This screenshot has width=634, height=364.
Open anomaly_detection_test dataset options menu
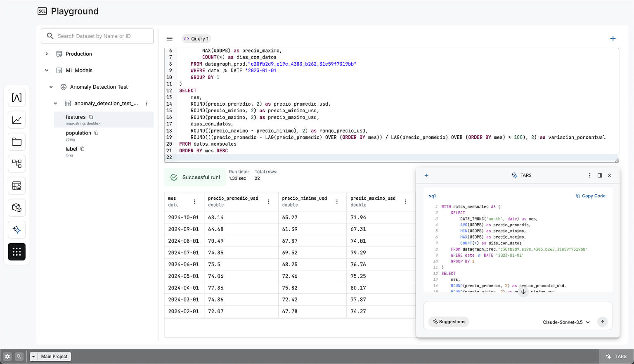147,104
